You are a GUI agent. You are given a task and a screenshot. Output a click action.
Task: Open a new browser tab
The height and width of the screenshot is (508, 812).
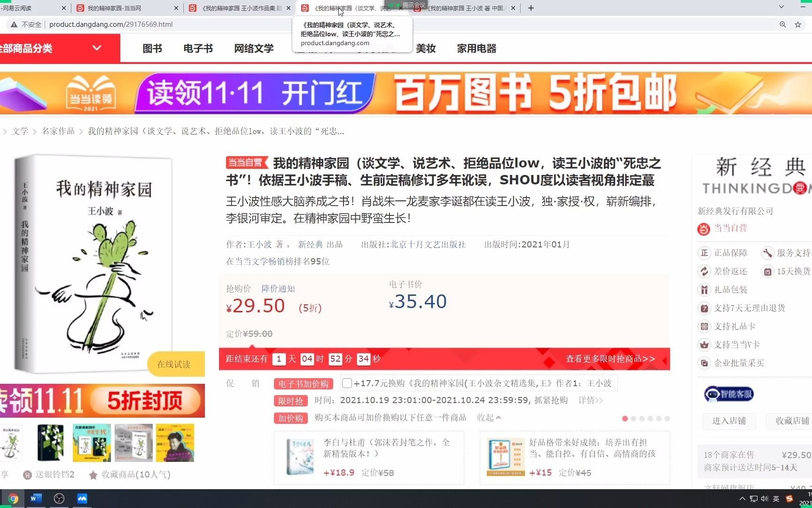(x=531, y=8)
